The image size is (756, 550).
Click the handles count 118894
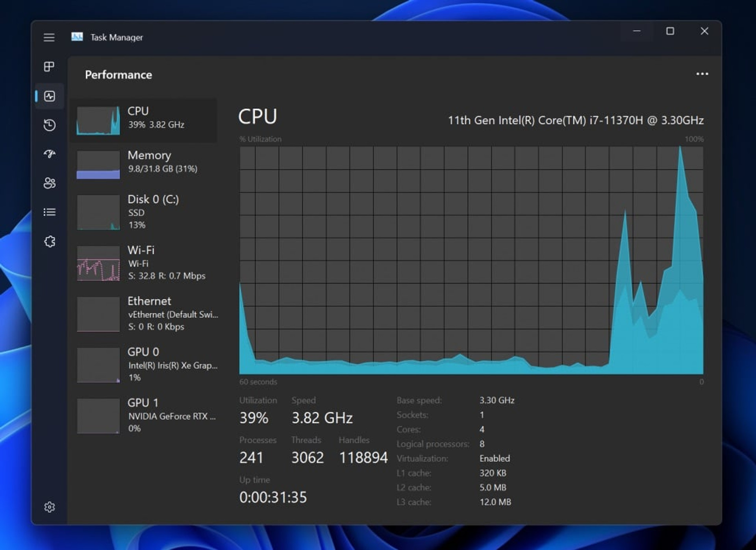pos(363,457)
